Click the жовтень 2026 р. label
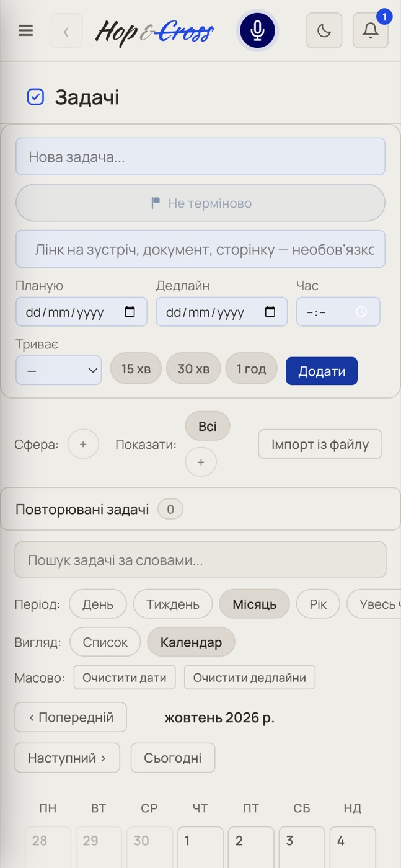This screenshot has width=401, height=868. click(x=219, y=718)
